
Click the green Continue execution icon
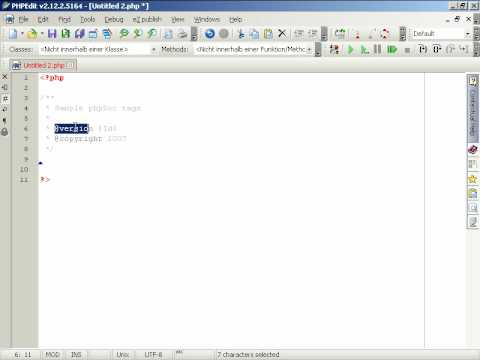[x=392, y=50]
